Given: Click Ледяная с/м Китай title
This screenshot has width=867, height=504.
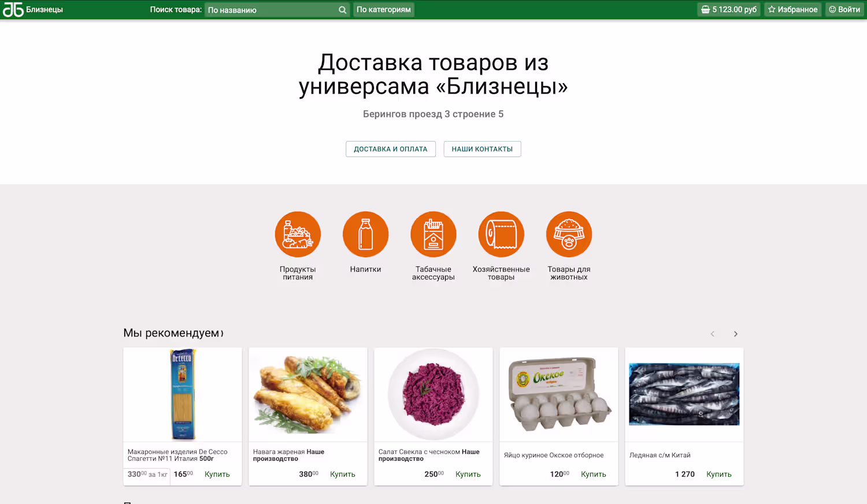Looking at the screenshot, I should (659, 455).
